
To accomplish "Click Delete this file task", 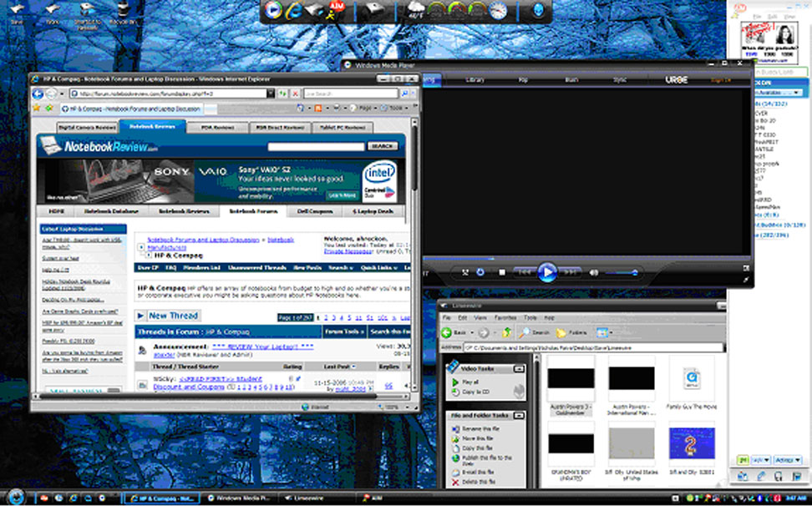I will click(474, 482).
